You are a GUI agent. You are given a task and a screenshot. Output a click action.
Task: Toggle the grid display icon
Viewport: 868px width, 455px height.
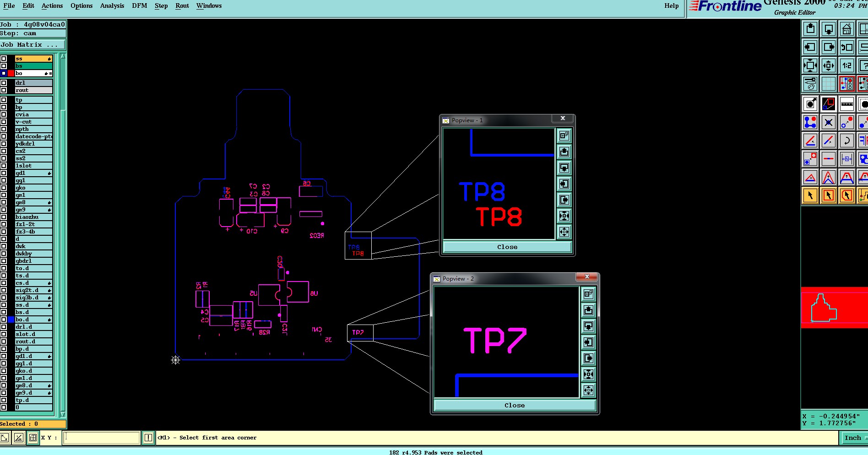[x=829, y=84]
